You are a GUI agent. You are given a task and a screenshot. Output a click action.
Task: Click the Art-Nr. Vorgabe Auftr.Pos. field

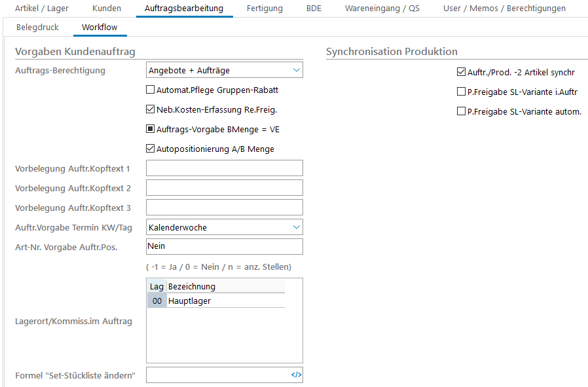(x=224, y=247)
